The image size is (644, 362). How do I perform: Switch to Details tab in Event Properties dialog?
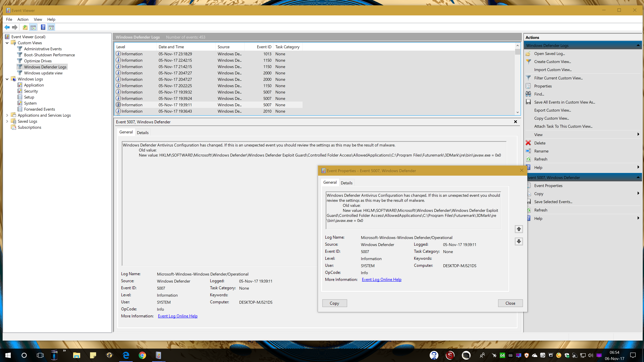346,183
